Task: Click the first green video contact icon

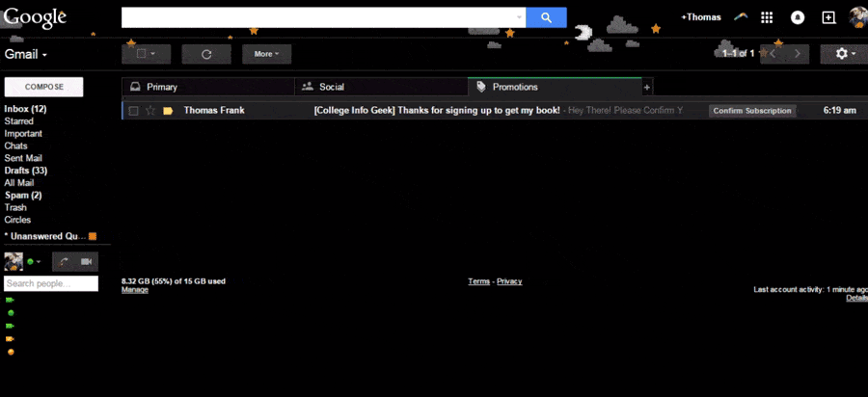Action: coord(10,300)
